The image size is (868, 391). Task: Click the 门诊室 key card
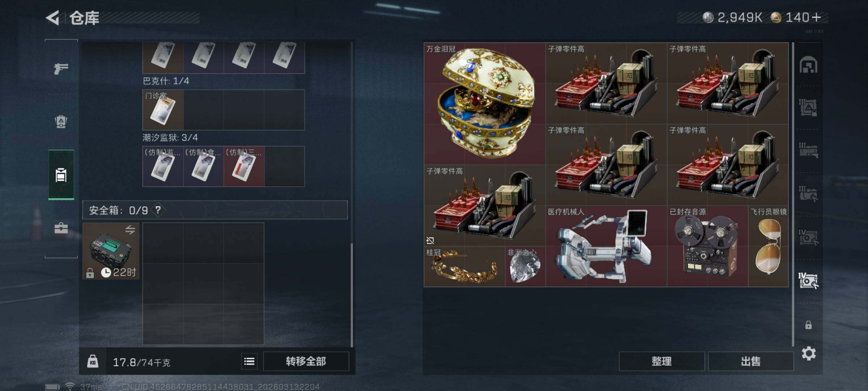(163, 110)
